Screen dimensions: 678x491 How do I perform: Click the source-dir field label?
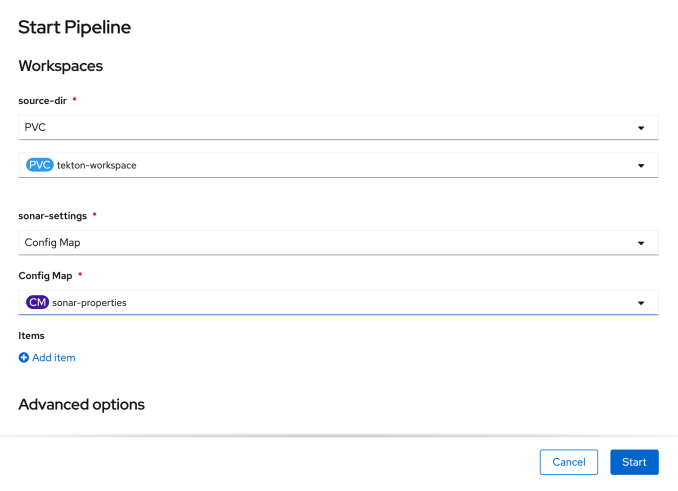tap(42, 101)
